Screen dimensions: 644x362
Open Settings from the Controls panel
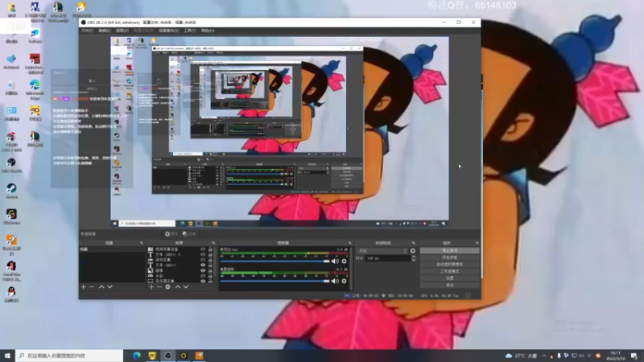[450, 278]
